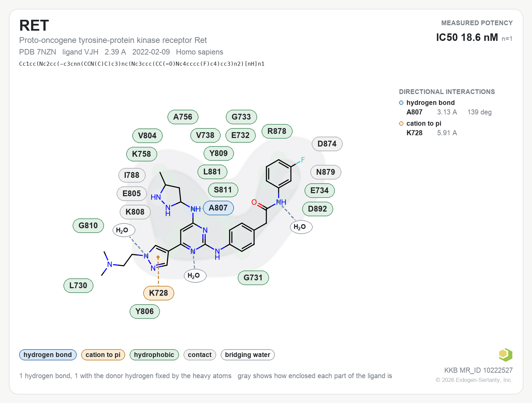This screenshot has height=403, width=532.
Task: Click the Eidogen-Sertanty copyright text
Action: tap(474, 380)
